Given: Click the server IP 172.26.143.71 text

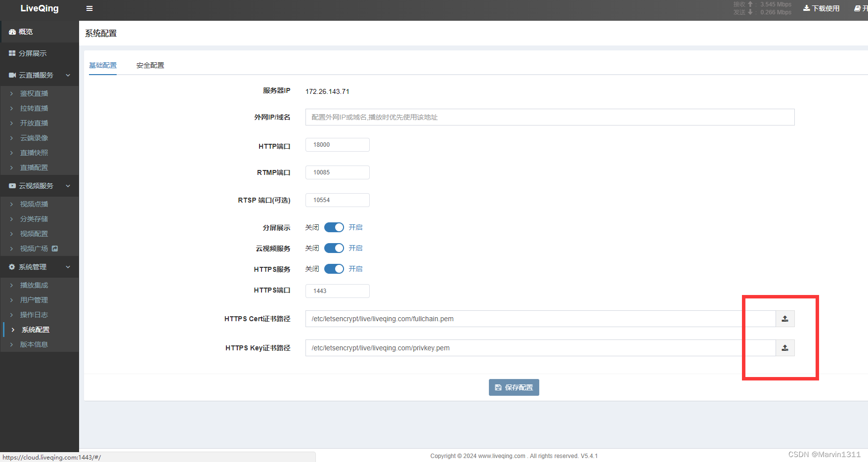Looking at the screenshot, I should [327, 91].
